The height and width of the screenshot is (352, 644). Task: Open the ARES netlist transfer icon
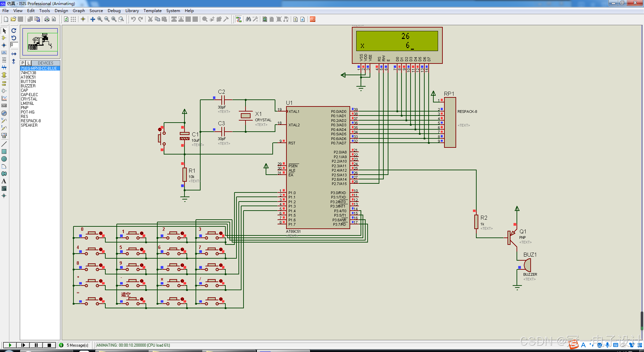(x=313, y=19)
